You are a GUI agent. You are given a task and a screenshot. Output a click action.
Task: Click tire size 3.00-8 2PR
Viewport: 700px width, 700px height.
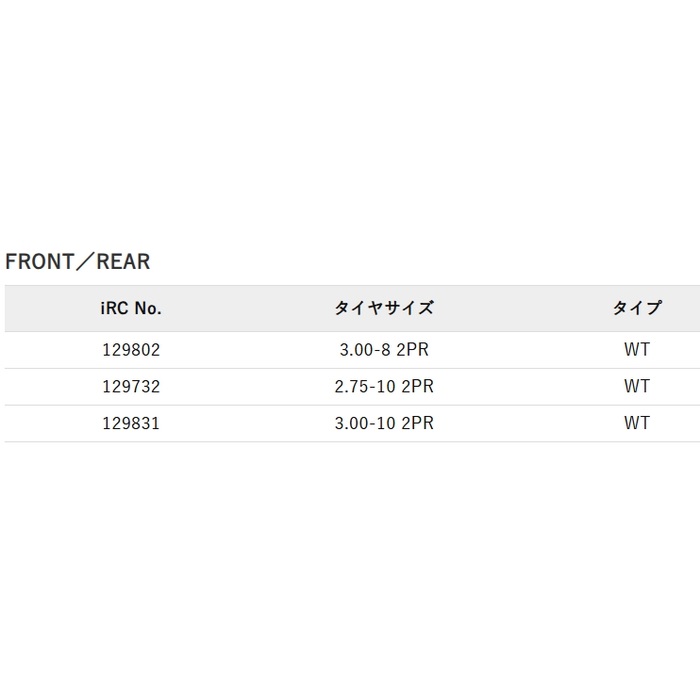tap(384, 350)
